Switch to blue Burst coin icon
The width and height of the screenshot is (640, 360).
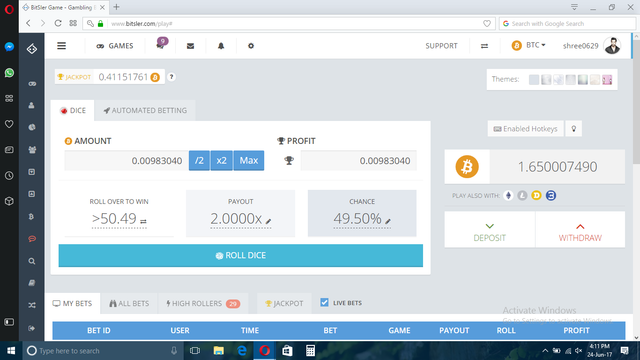pos(551,196)
